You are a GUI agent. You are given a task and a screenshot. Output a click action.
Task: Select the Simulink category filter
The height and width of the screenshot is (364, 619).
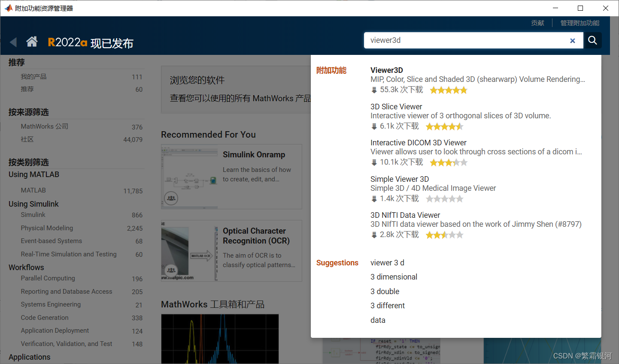point(33,215)
